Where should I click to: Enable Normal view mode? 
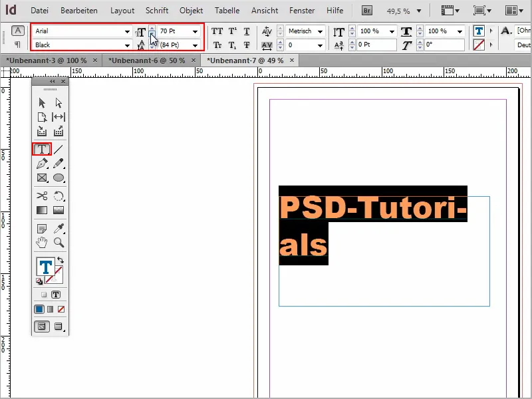[42, 327]
